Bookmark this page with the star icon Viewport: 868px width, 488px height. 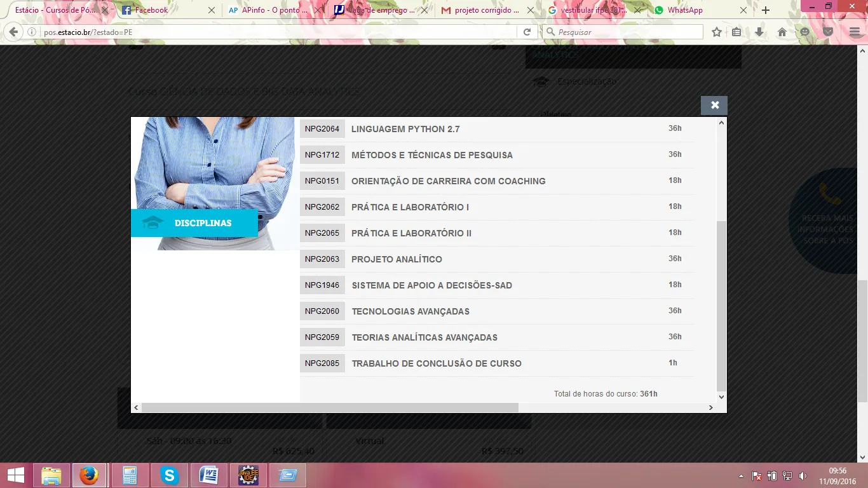coord(717,32)
